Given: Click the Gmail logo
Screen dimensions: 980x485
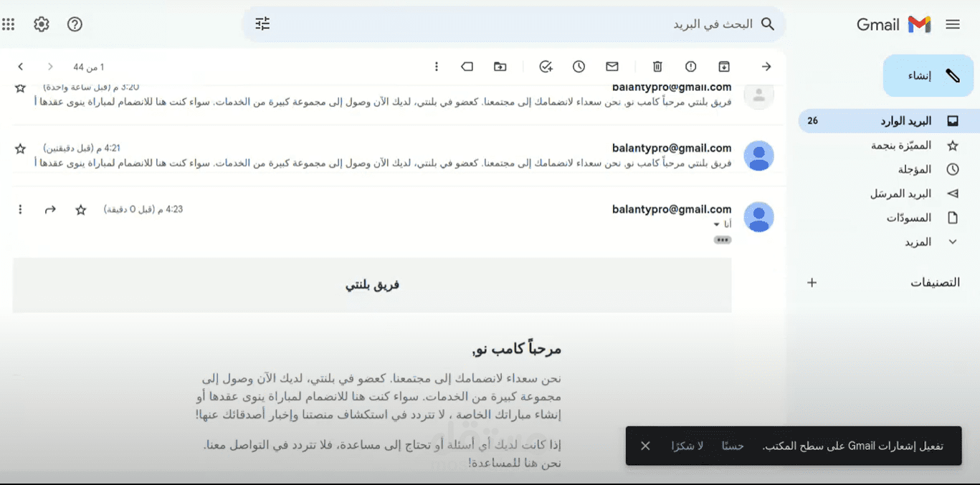Looking at the screenshot, I should pyautogui.click(x=893, y=24).
